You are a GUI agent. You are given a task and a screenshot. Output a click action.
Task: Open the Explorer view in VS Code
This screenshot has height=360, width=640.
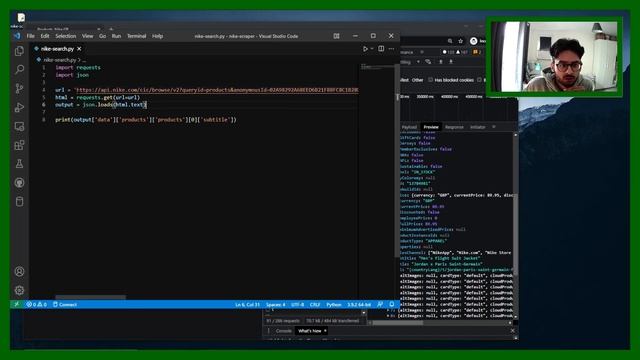(19, 51)
